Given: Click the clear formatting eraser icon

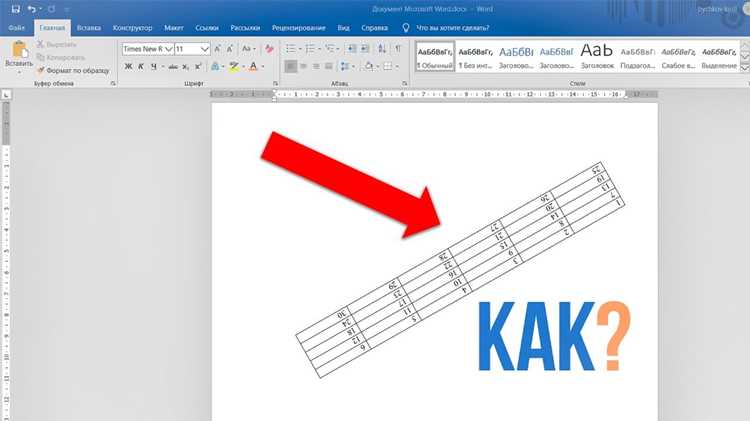Looking at the screenshot, I should coord(269,49).
